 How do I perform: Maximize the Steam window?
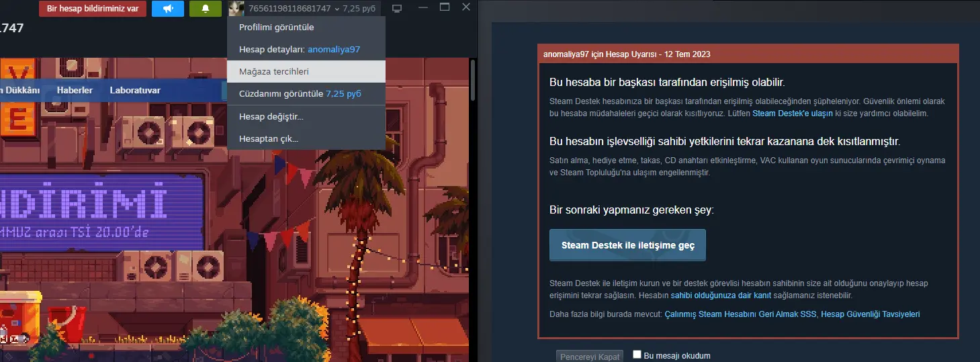tap(444, 7)
